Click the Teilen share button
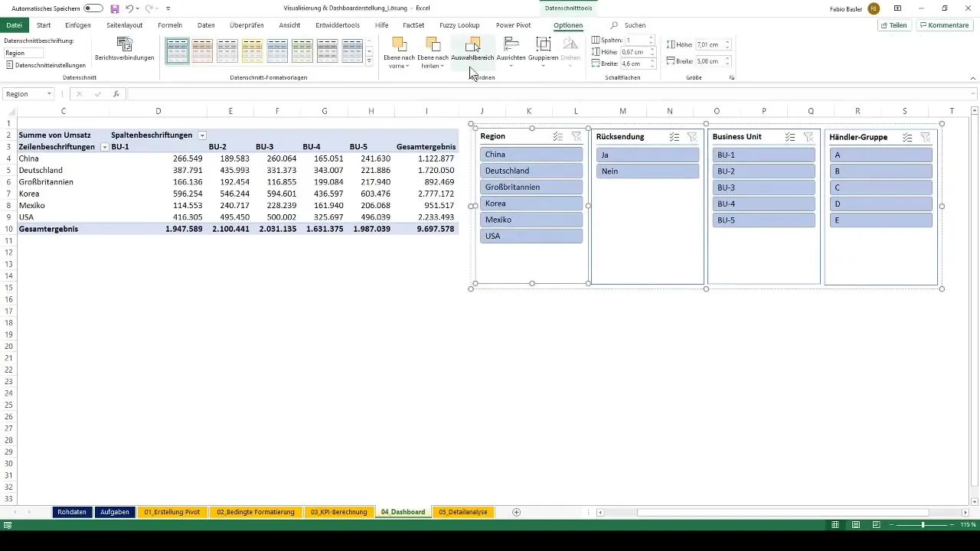Viewport: 980px width, 551px height. 893,25
